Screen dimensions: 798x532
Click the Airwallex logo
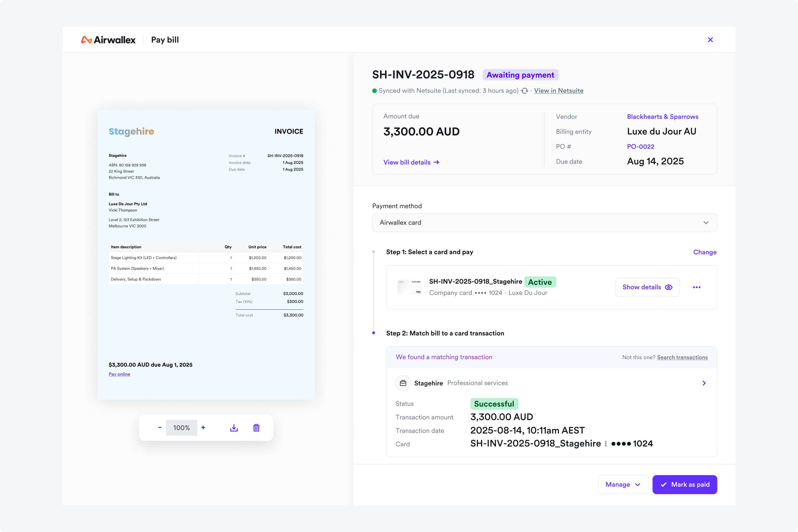click(108, 40)
